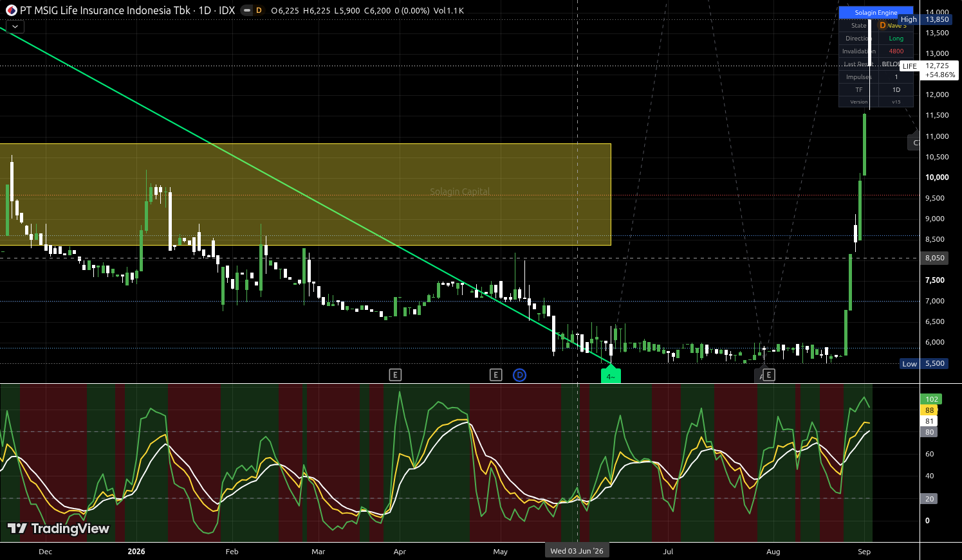
Task: Open the earnings E marker before May
Action: [495, 375]
